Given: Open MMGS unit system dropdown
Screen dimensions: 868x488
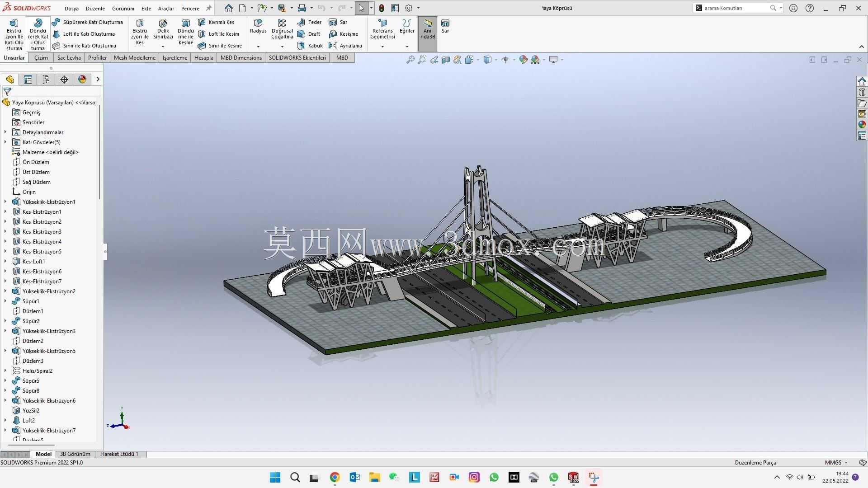Looking at the screenshot, I should [x=836, y=463].
